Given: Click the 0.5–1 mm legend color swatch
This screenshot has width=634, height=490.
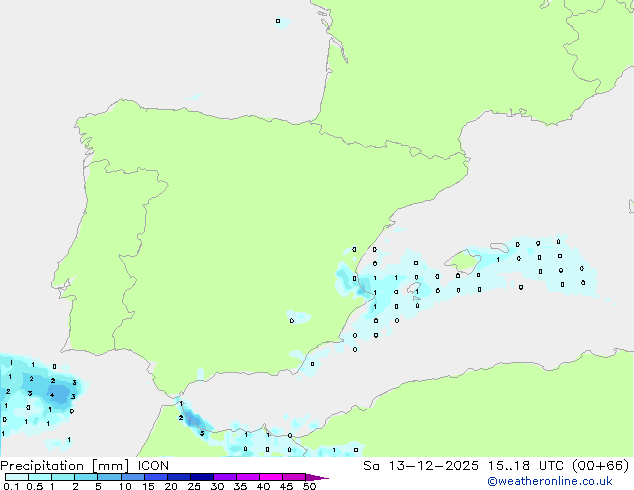Looking at the screenshot, I should coord(40,477).
